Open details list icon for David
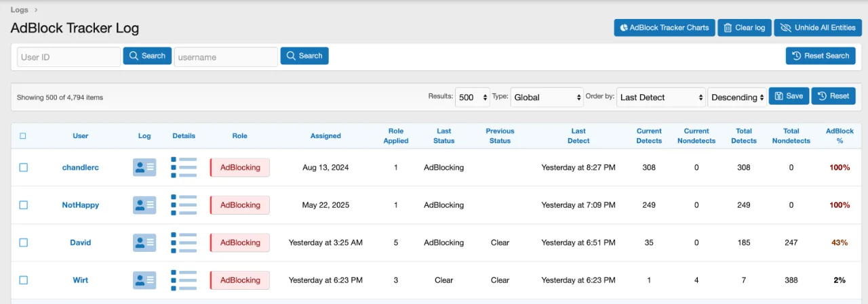Image resolution: width=868 pixels, height=304 pixels. (x=184, y=242)
